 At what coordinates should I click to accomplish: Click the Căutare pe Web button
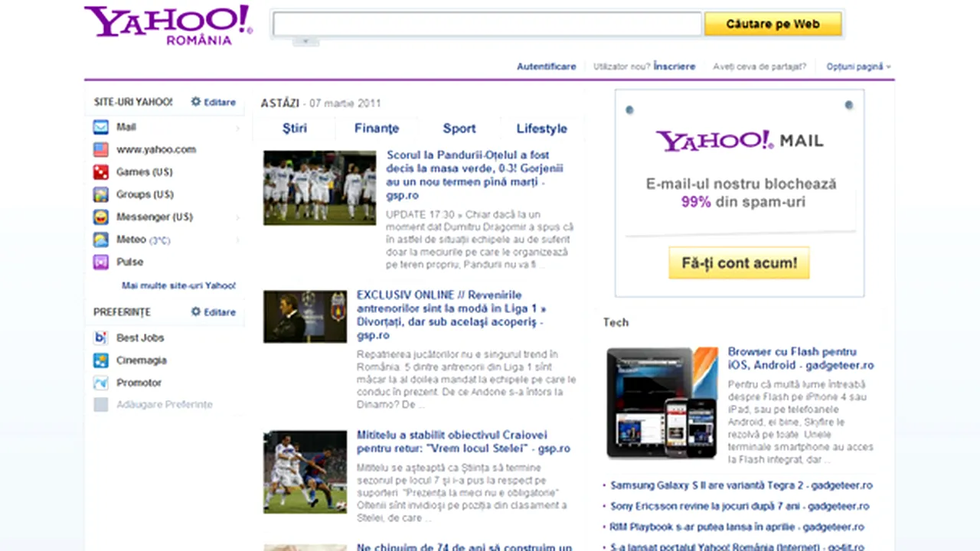click(x=773, y=24)
